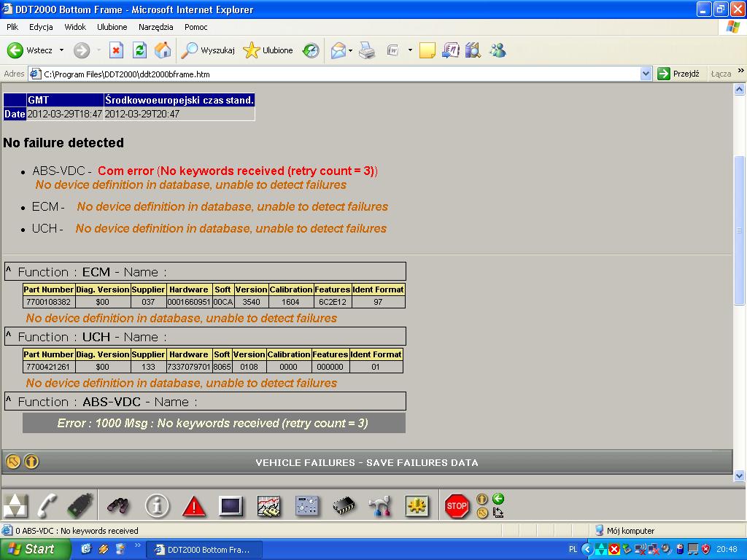The width and height of the screenshot is (747, 560).
Task: Click the scrollbar up arrow at page top
Action: tap(740, 90)
